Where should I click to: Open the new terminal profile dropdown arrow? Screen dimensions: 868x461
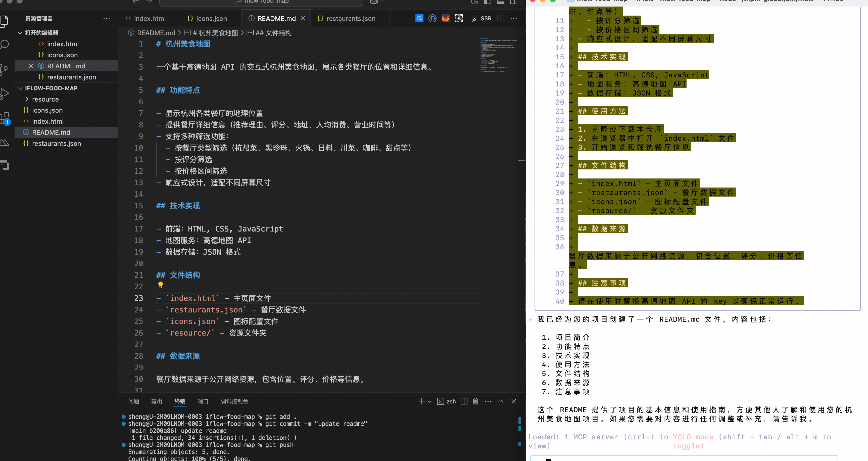429,401
